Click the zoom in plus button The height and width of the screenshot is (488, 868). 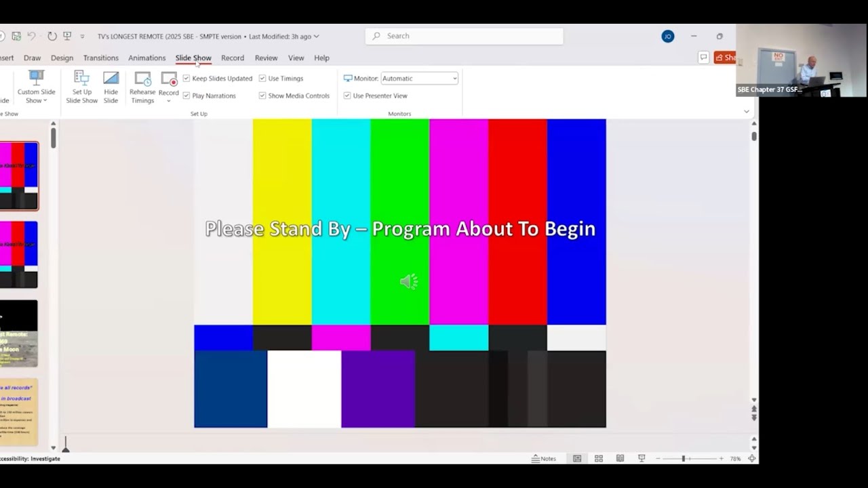(721, 459)
